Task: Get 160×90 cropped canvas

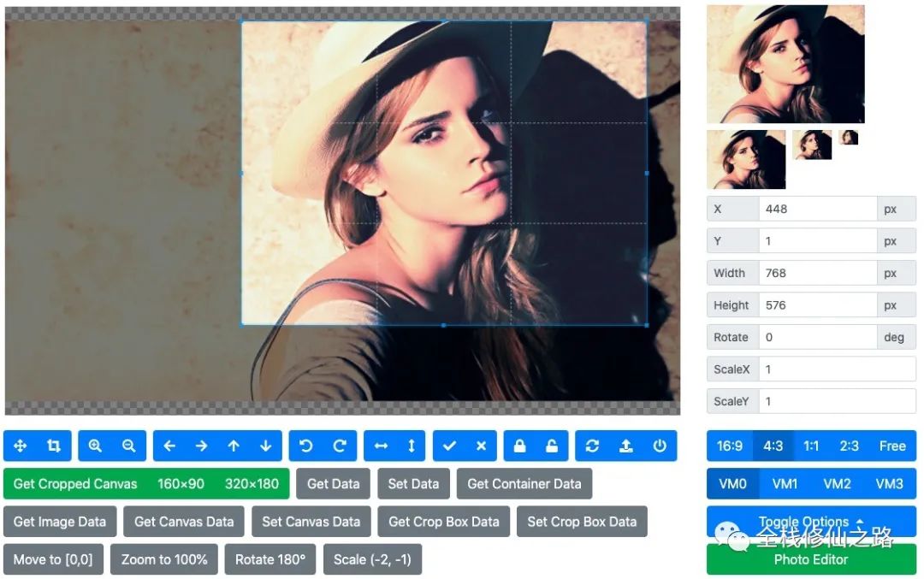Action: tap(181, 483)
